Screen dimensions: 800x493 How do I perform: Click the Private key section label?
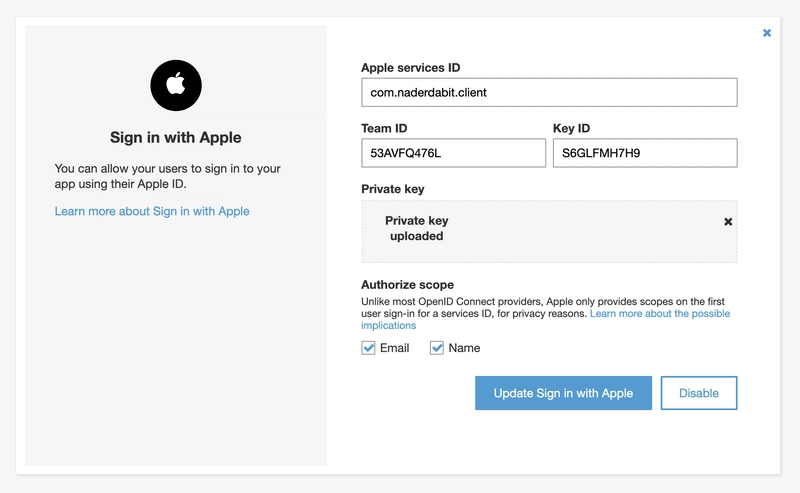(x=393, y=189)
